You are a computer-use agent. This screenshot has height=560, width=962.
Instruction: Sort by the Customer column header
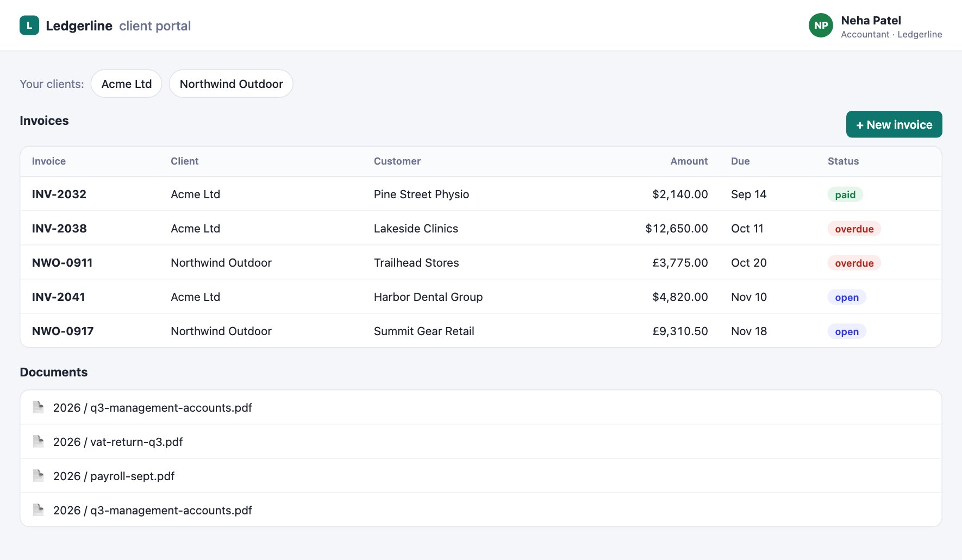[397, 161]
